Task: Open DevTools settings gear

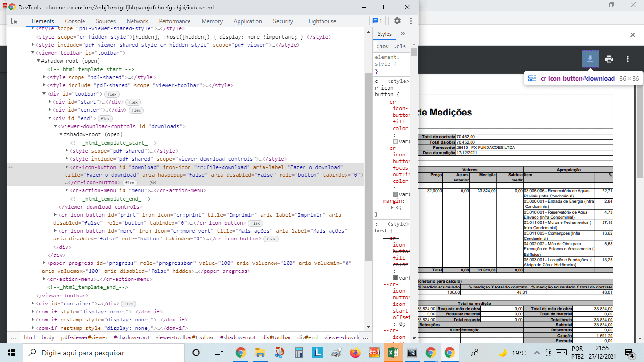Action: [397, 21]
